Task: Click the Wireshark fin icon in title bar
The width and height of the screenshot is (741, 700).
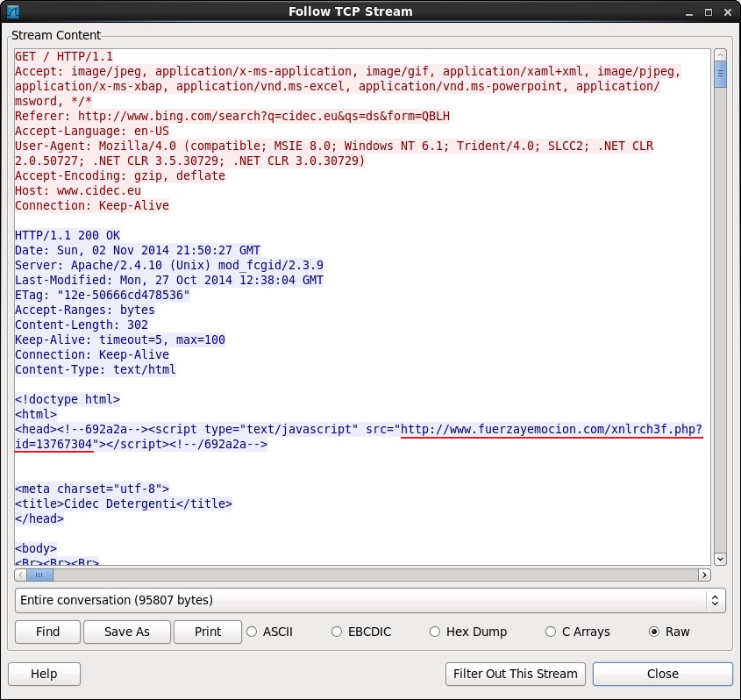Action: (13, 11)
